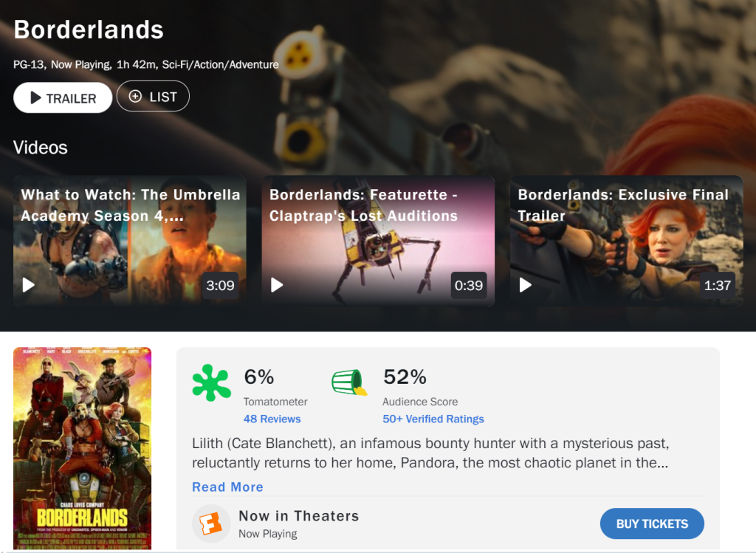Click the 6% Tomatometer score
This screenshot has width=756, height=553.
259,377
